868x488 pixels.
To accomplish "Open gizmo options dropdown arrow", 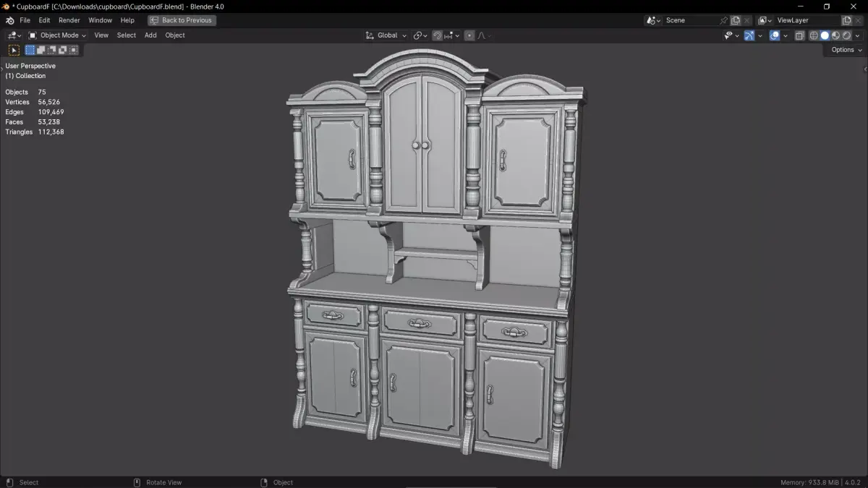I will coord(760,35).
